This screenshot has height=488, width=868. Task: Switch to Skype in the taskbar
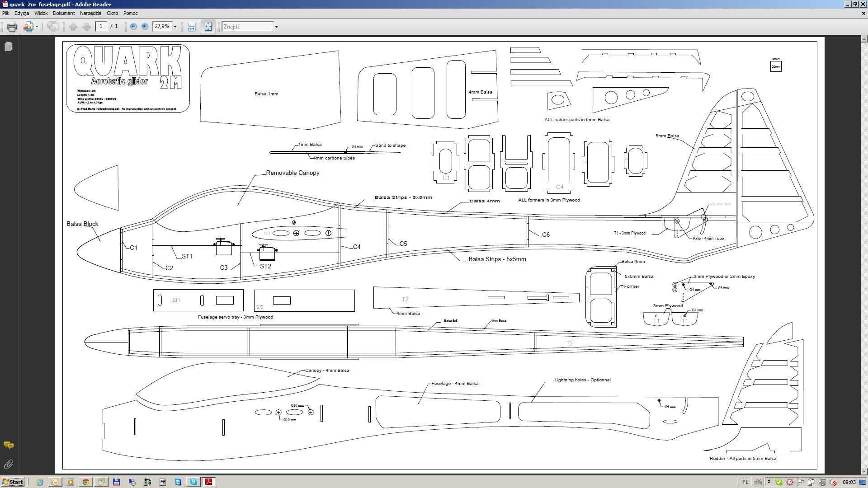coord(193,482)
